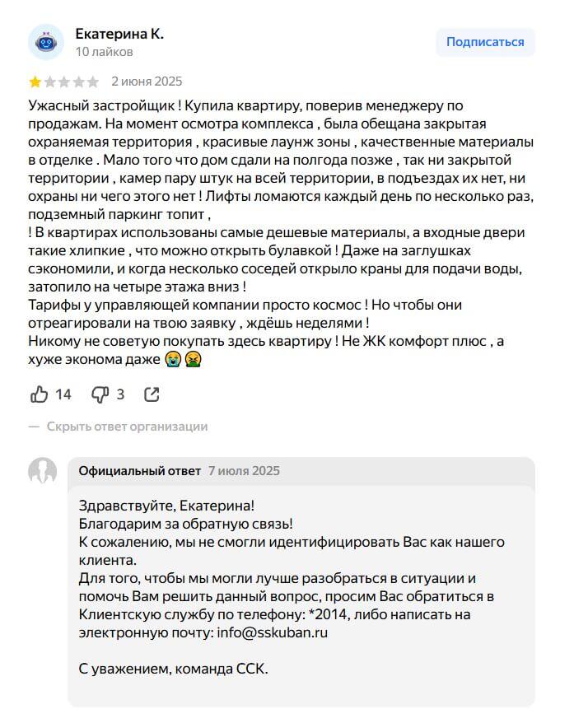This screenshot has height=723, width=588.
Task: Click the info@sskuban.ru email address
Action: pyautogui.click(x=272, y=632)
